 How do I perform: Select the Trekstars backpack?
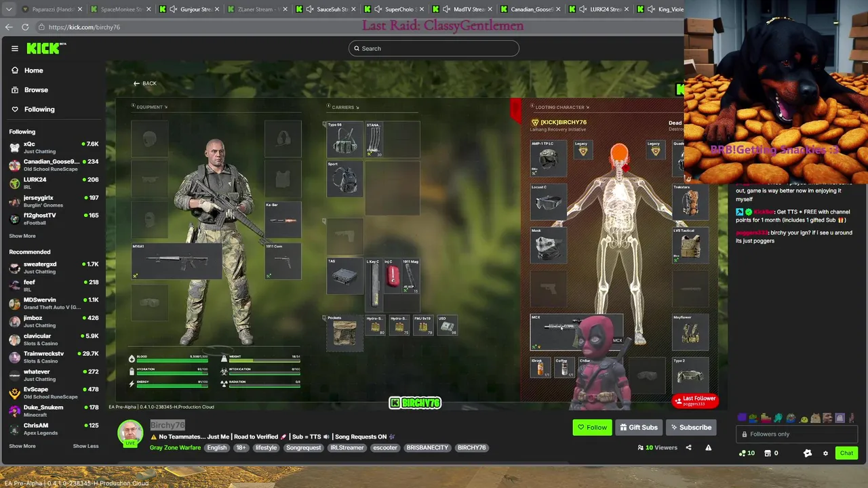click(x=690, y=202)
